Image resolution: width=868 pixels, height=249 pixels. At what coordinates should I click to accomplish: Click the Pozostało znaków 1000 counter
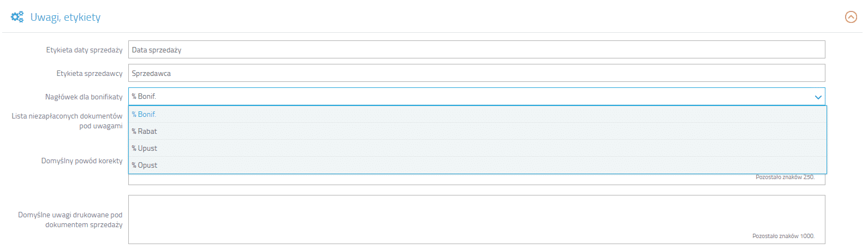[783, 236]
